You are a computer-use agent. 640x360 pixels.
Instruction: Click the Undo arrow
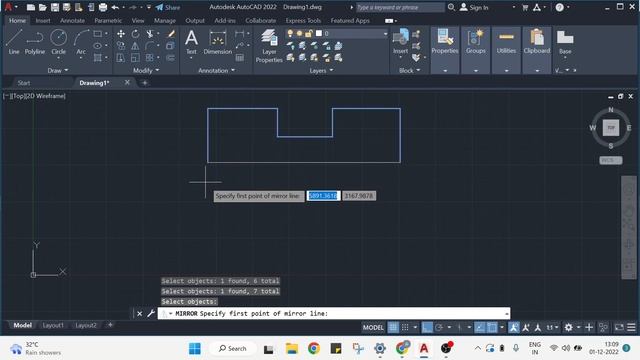click(115, 7)
